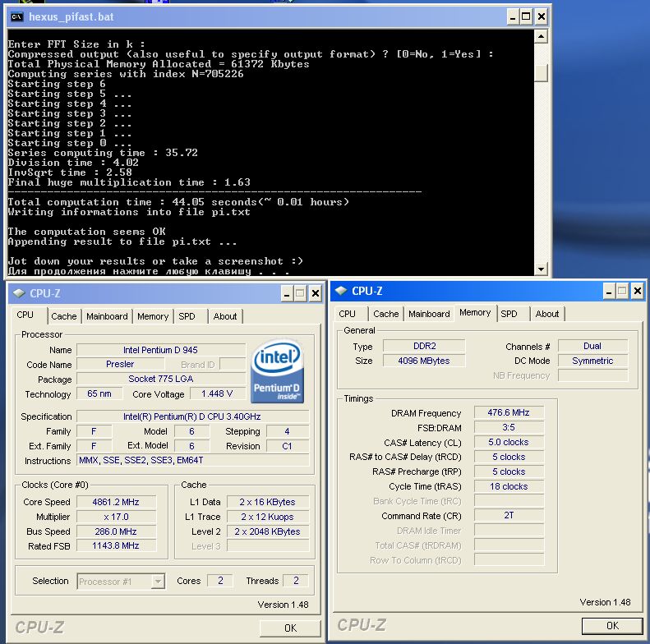The width and height of the screenshot is (650, 644).
Task: Open Mainboard tab in right CPU-Z window
Action: click(429, 314)
